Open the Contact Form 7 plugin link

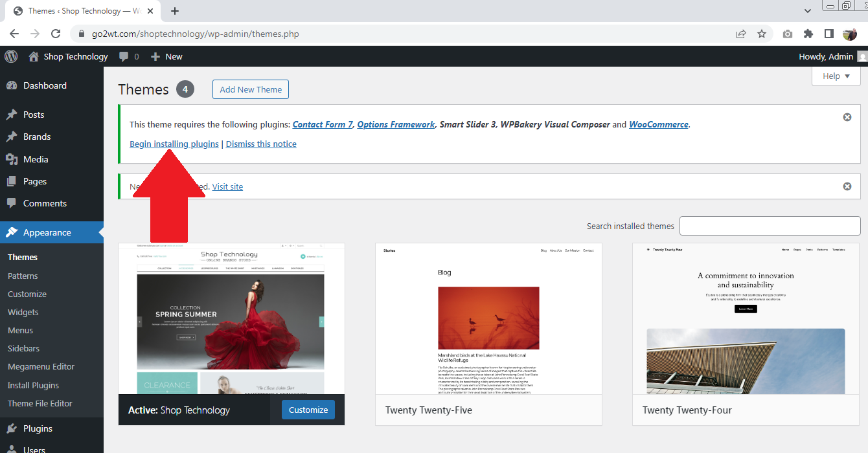point(323,124)
